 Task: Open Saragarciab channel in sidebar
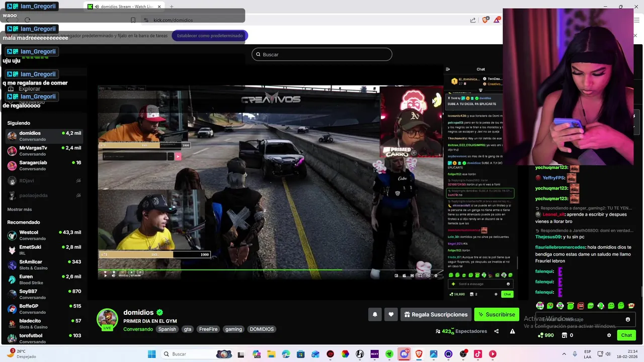pos(44,165)
